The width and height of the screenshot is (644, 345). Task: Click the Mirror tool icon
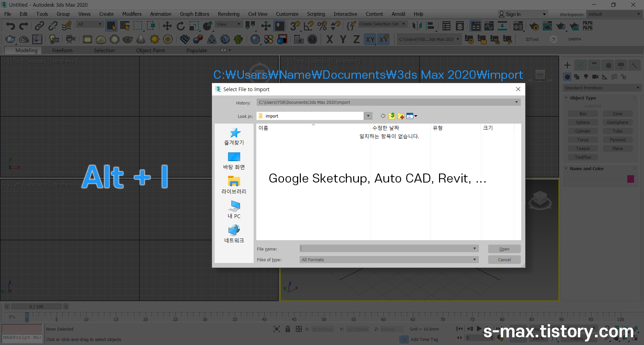coord(417,26)
